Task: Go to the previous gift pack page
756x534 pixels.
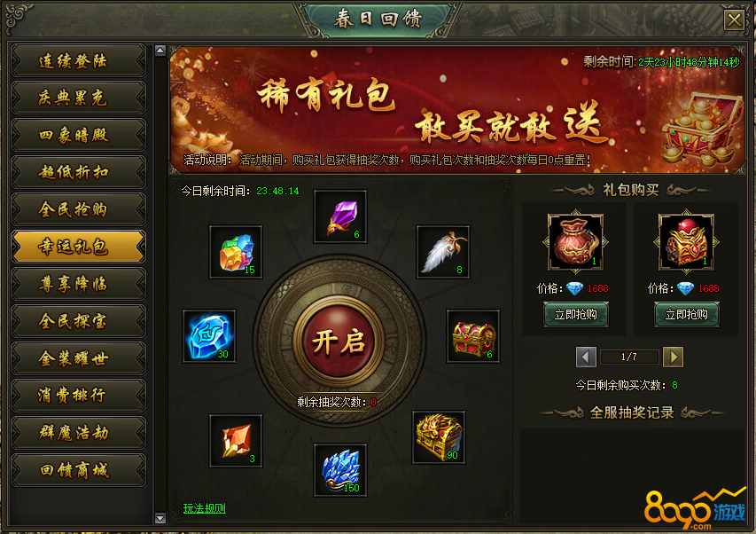Action: pyautogui.click(x=586, y=357)
